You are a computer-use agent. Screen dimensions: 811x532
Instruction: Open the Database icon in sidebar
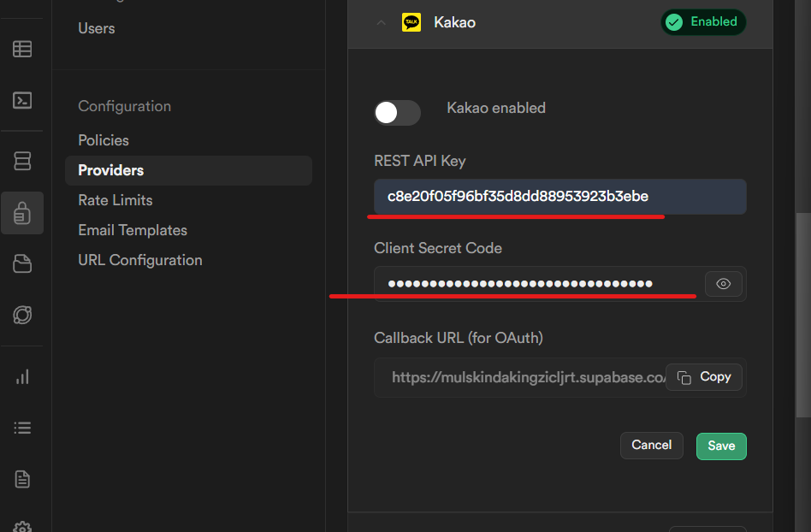(x=22, y=161)
